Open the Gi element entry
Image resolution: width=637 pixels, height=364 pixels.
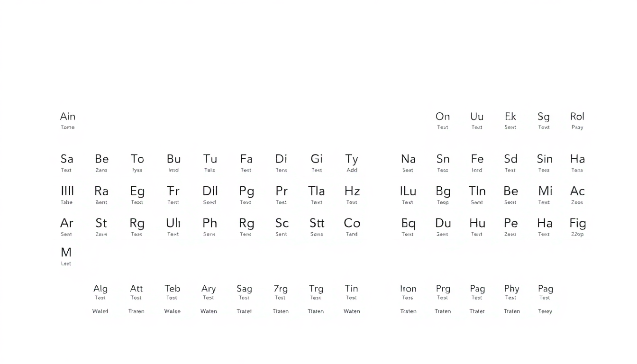coord(317,163)
